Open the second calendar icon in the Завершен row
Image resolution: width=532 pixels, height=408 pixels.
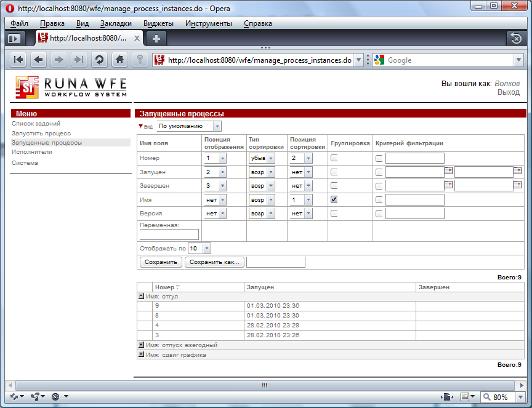coord(517,185)
